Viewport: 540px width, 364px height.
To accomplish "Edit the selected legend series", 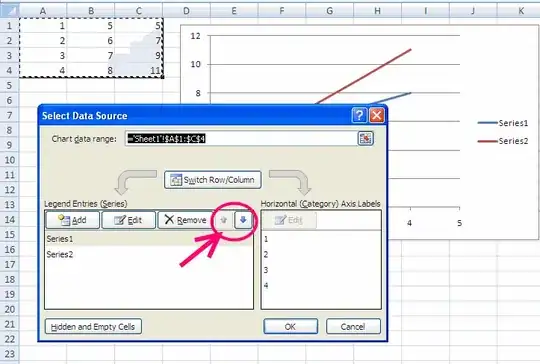I will (128, 220).
